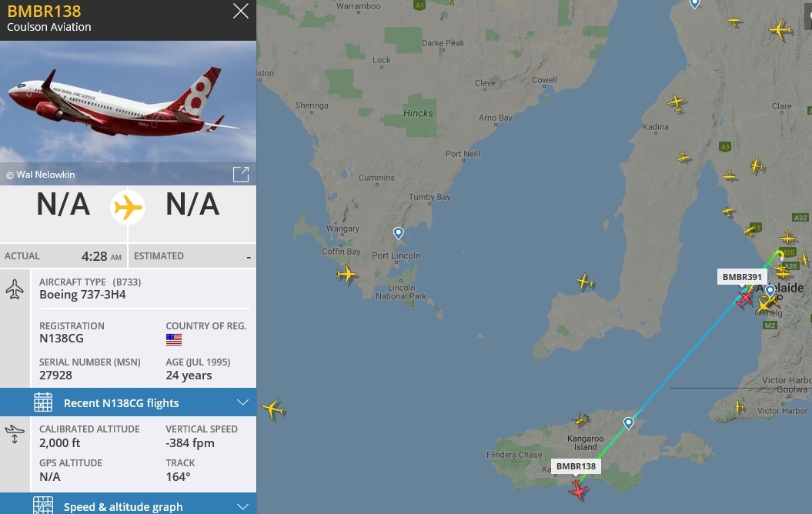Expand Recent N138CG flights section
Screen dimensions: 812x514
[128, 402]
